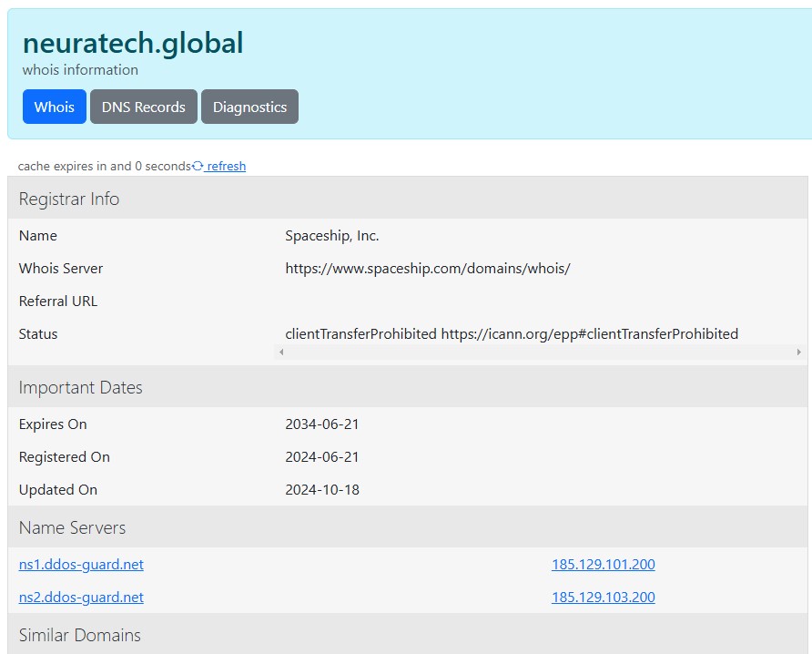This screenshot has width=812, height=654.
Task: Click the neuratech.global domain heading
Action: pos(134,42)
